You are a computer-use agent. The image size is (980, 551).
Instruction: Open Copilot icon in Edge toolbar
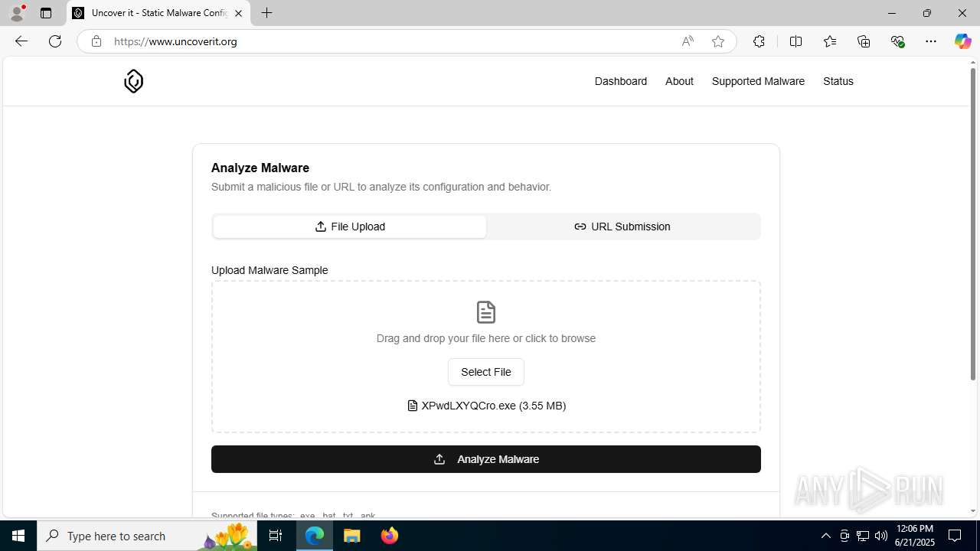(x=962, y=41)
